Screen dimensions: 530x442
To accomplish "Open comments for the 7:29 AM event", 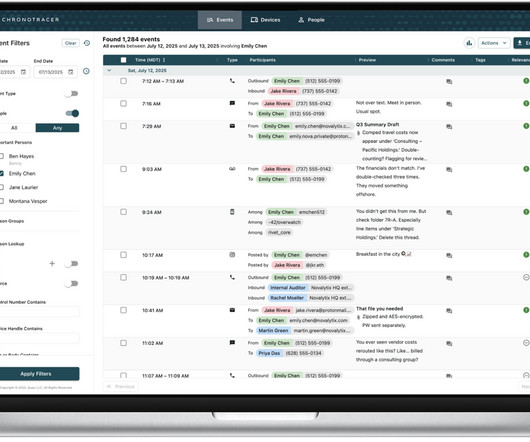I will pos(449,127).
